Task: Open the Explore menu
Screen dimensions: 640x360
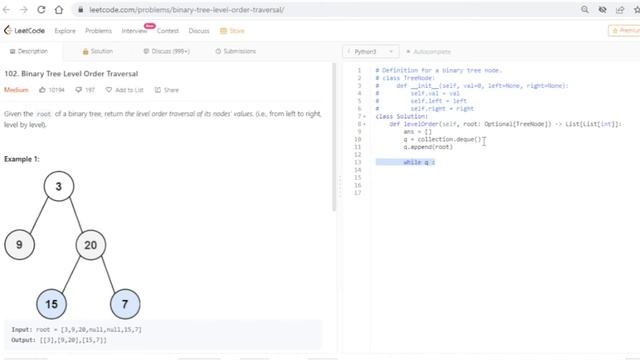Action: 65,31
